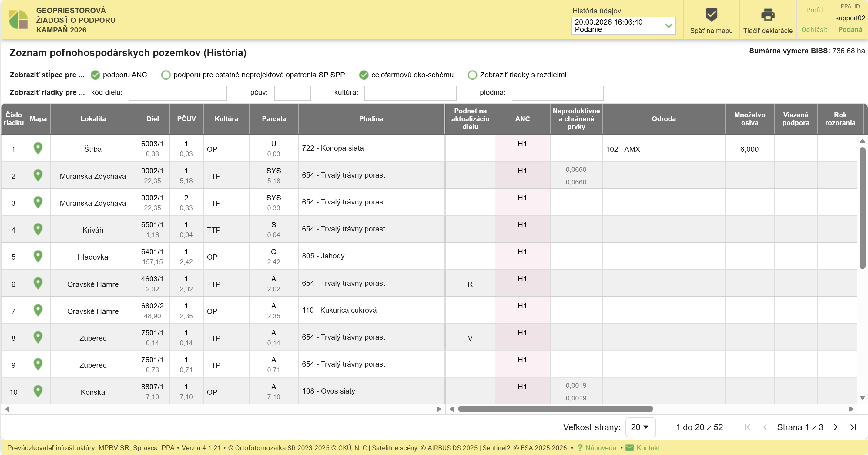Click the application logo icon

point(18,19)
